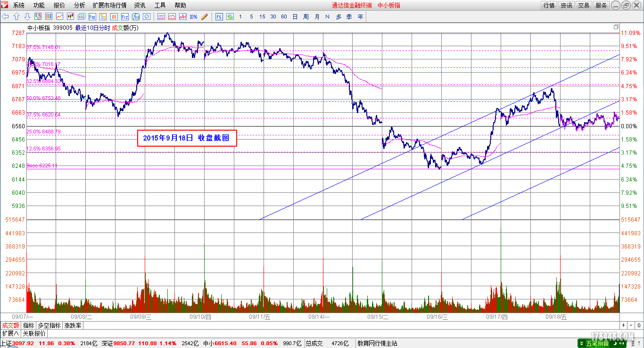The image size is (644, 348).
Task: Click the down arrow toolbar icon
Action: [x=27, y=17]
